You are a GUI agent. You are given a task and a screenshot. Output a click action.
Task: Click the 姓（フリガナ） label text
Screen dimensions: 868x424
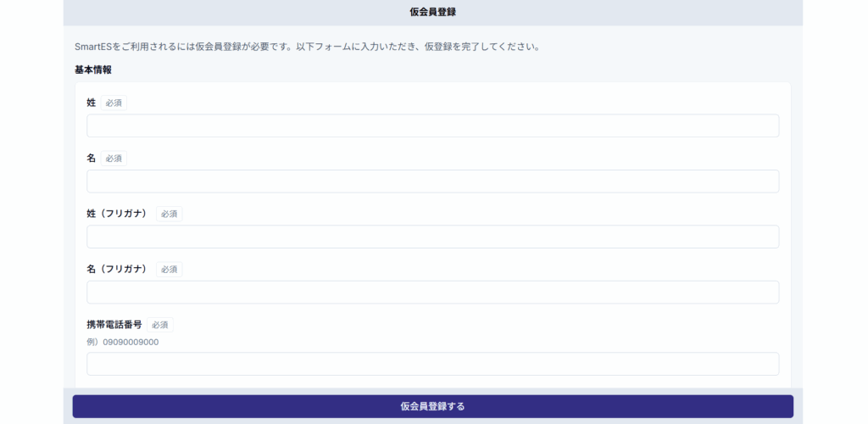click(x=117, y=214)
